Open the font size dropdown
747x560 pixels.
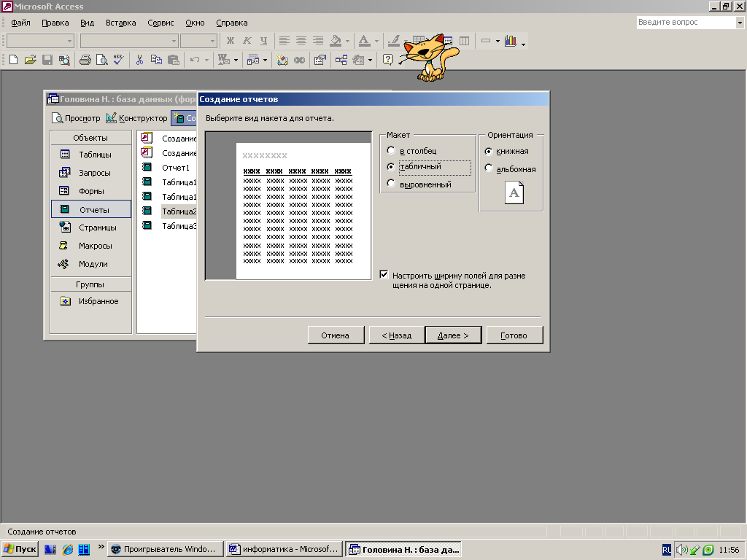pos(212,41)
